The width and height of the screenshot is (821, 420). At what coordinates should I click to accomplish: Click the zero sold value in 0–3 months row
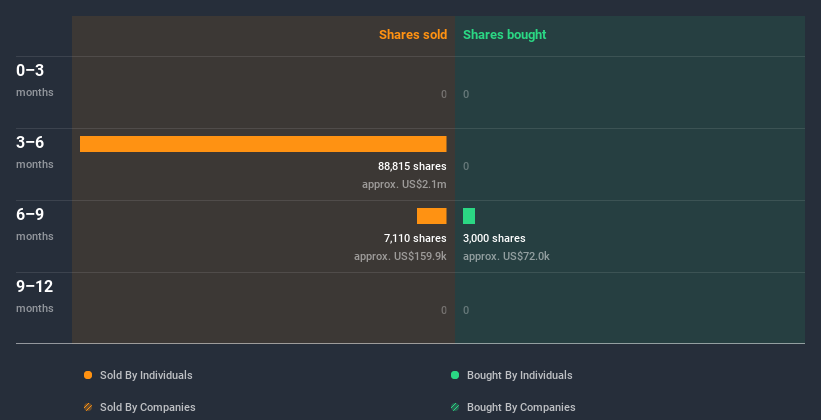(x=444, y=94)
